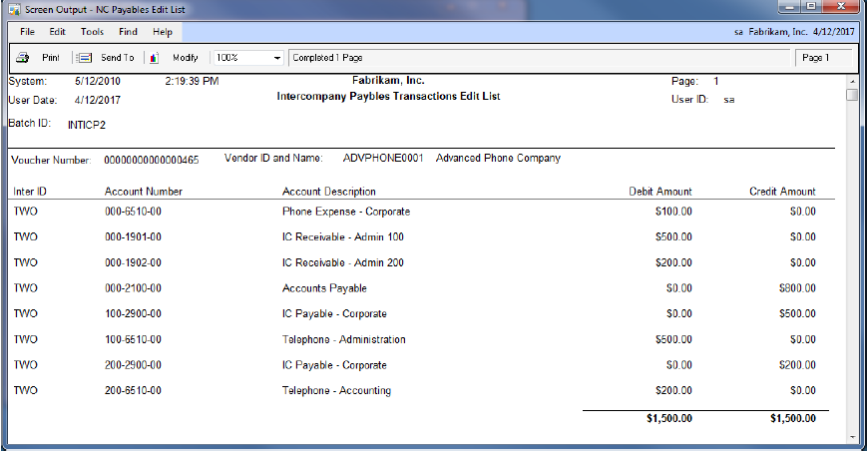
Task: Click the printer icon in the toolbar
Action: pyautogui.click(x=22, y=58)
